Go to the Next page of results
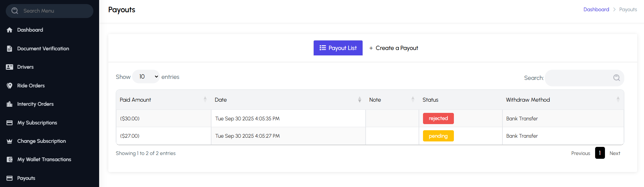Viewport: 644px width, 187px height. coord(614,153)
